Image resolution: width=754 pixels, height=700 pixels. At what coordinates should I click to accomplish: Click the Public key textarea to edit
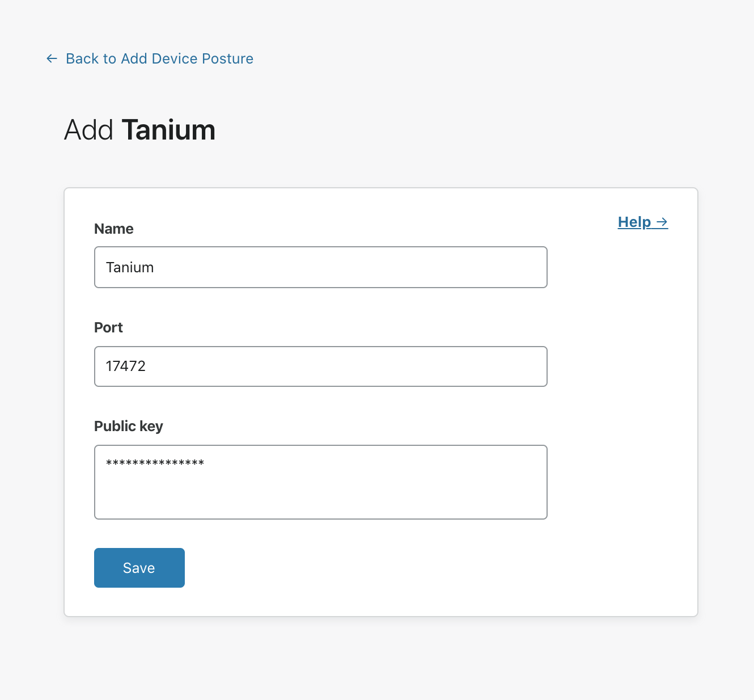[x=320, y=482]
